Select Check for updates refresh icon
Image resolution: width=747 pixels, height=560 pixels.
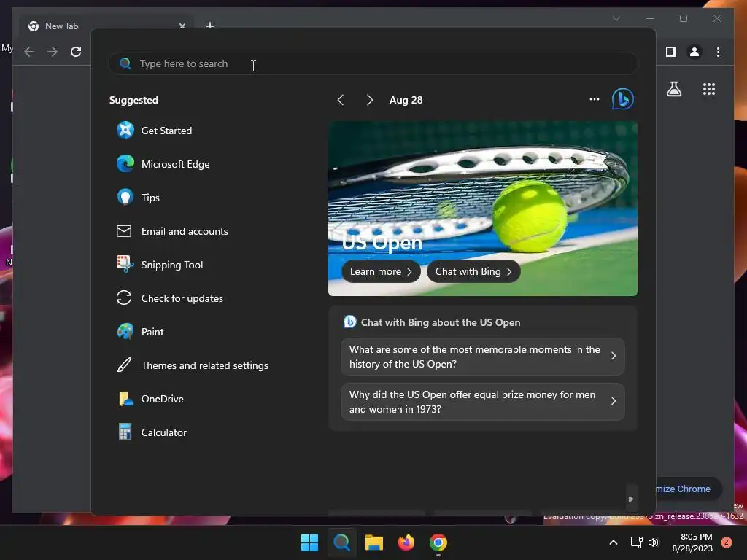pos(124,298)
